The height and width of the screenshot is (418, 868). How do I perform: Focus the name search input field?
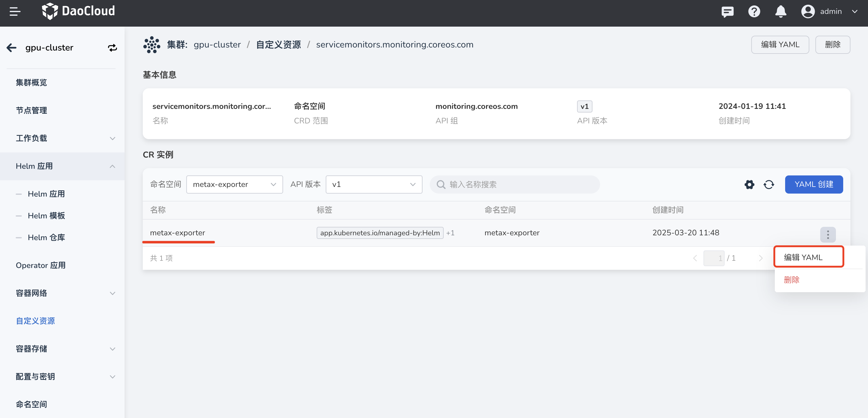[519, 185]
